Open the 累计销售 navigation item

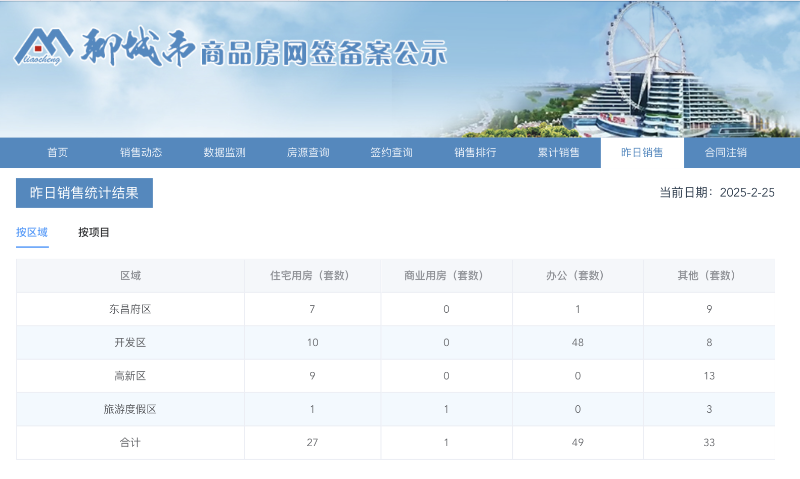click(559, 153)
